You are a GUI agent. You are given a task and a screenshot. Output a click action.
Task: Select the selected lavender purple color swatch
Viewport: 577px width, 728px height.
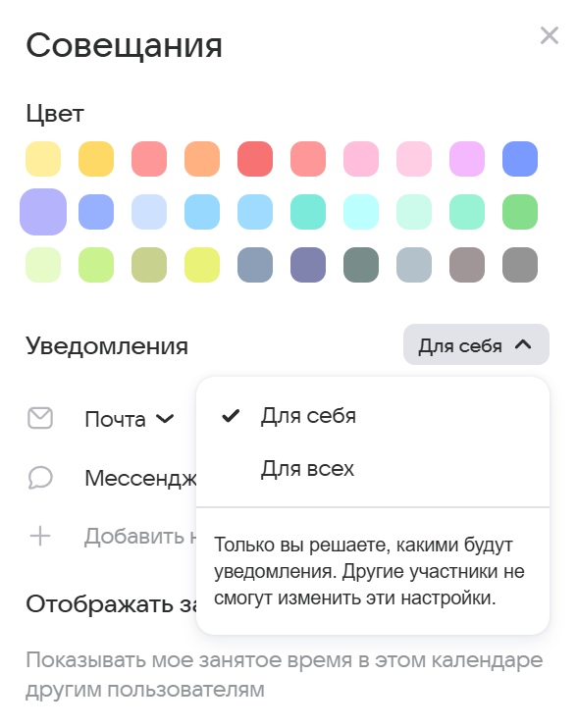click(x=43, y=212)
